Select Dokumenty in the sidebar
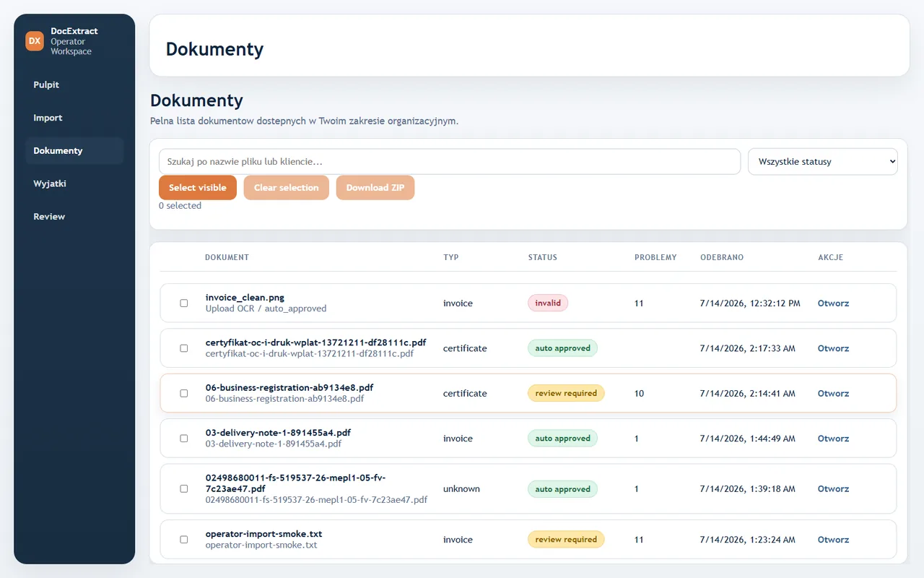924x578 pixels. coord(74,150)
